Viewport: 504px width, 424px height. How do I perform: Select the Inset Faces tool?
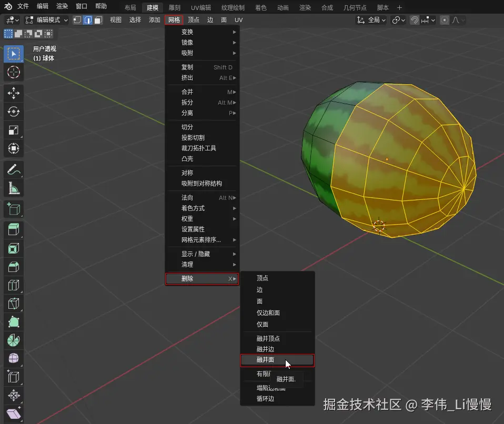(x=14, y=248)
